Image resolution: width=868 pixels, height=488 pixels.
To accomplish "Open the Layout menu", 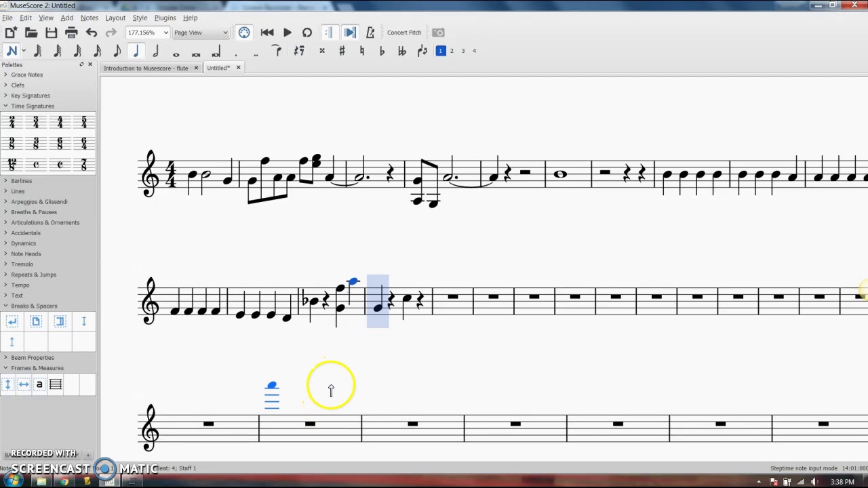I will (115, 18).
